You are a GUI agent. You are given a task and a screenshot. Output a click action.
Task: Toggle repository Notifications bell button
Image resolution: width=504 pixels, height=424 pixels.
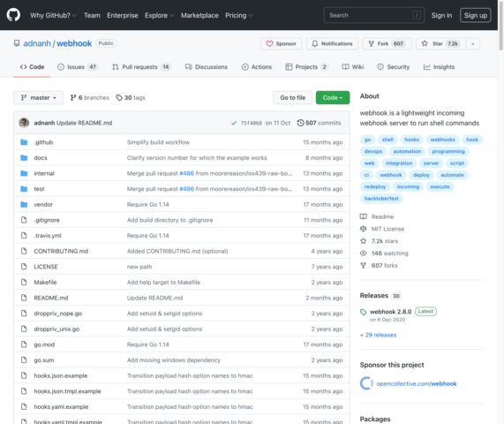333,44
